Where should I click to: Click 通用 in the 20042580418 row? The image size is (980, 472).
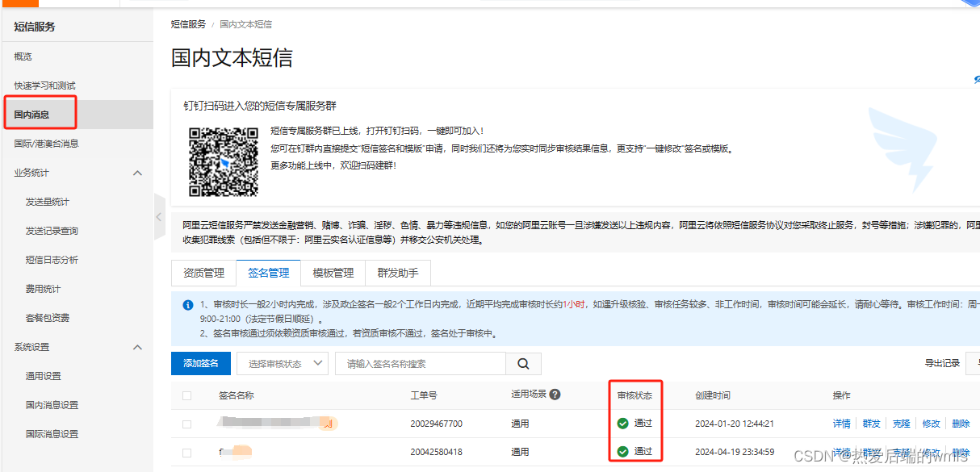pos(520,452)
